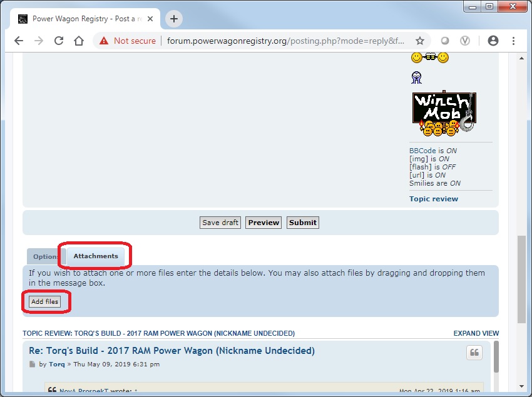Switch to the Options tab
The height and width of the screenshot is (397, 532).
click(45, 257)
